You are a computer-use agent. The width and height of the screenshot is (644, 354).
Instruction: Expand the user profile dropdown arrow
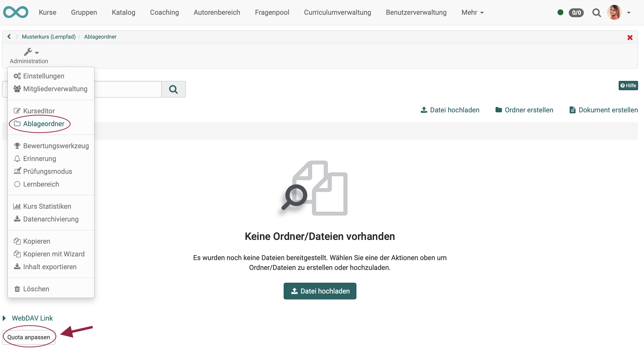pyautogui.click(x=629, y=13)
